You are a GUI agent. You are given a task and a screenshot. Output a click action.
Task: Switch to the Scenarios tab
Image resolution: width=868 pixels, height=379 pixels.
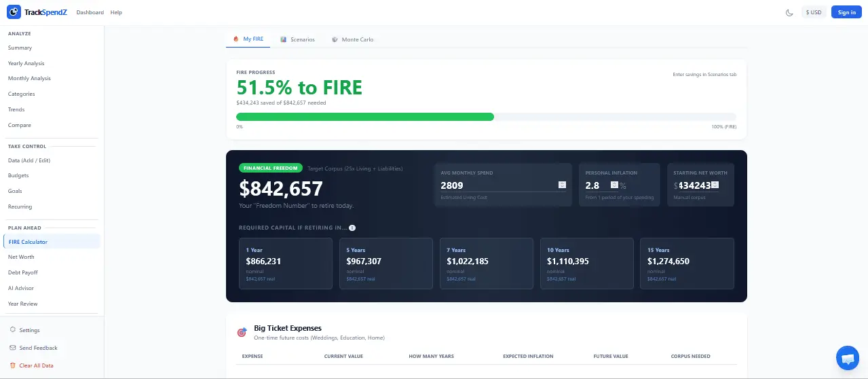297,39
